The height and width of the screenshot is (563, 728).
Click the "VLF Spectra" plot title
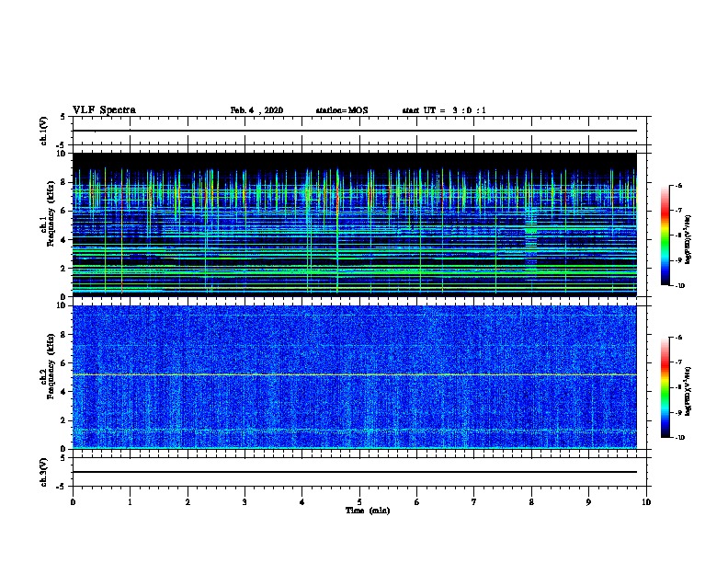tap(104, 110)
